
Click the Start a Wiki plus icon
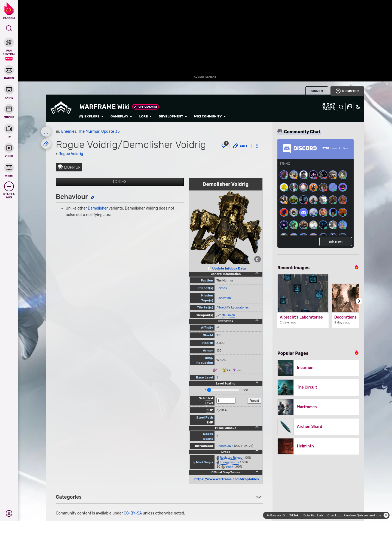pyautogui.click(x=9, y=186)
